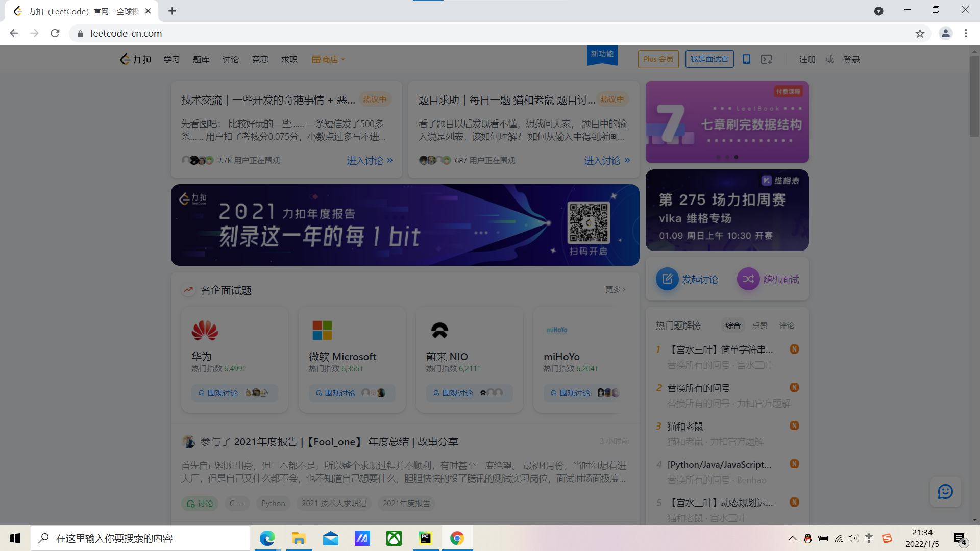Reload the page

coord(55,34)
